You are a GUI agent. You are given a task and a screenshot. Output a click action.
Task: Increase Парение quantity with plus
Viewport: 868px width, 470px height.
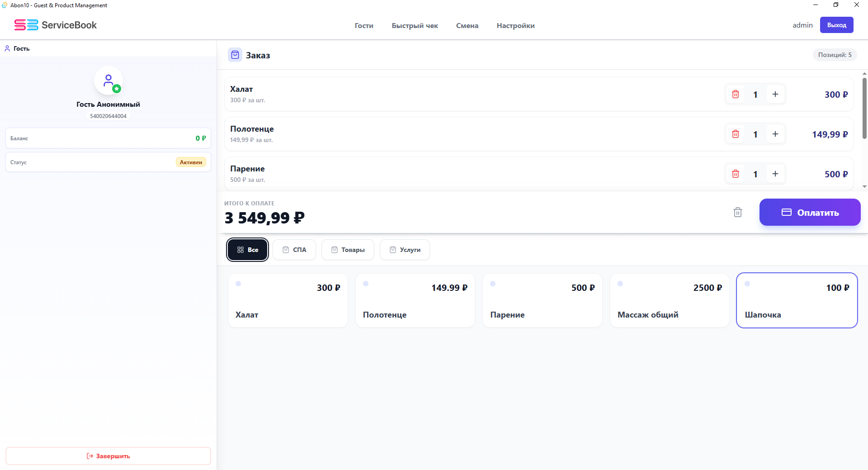tap(775, 174)
